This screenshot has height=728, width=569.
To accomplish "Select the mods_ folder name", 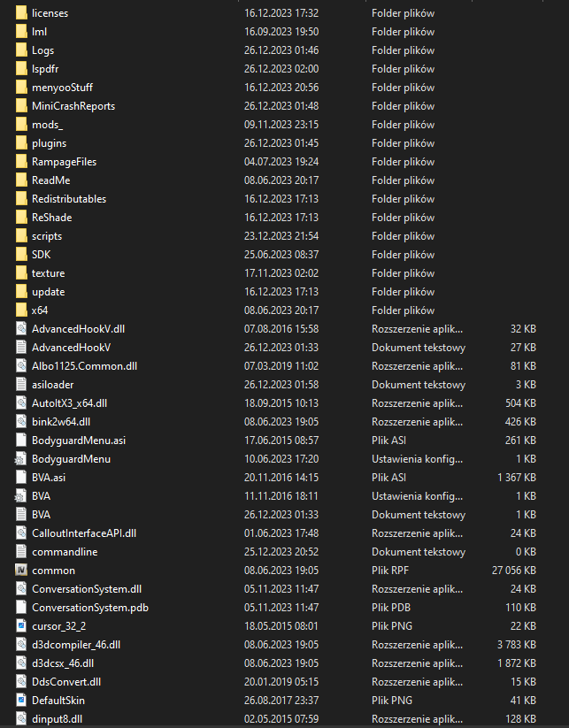I will (x=48, y=125).
